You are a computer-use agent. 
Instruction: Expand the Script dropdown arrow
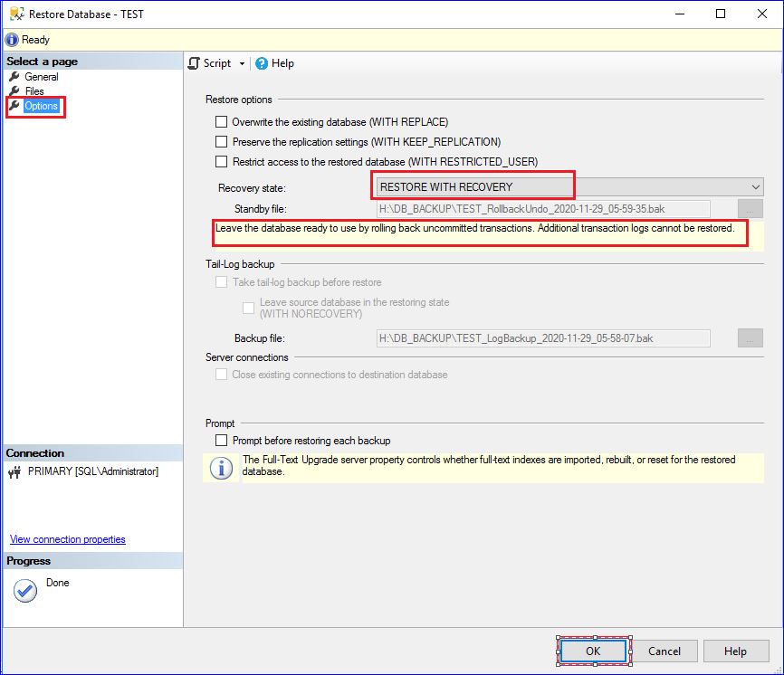pos(242,63)
